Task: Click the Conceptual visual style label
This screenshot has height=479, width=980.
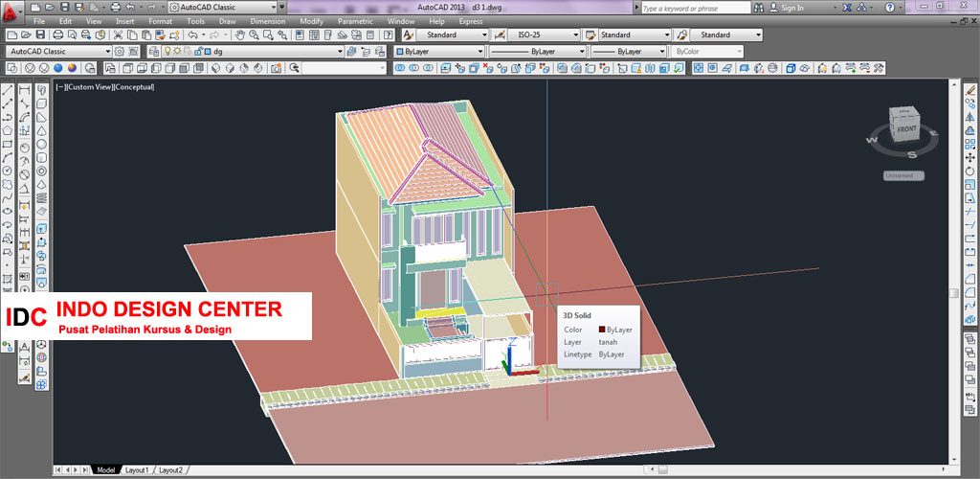Action: (133, 87)
